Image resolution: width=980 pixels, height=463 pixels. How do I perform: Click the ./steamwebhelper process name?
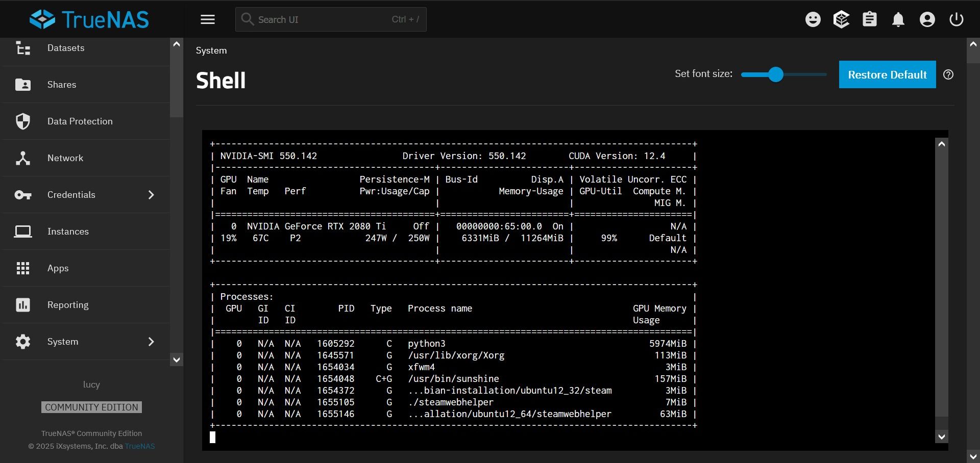click(451, 402)
